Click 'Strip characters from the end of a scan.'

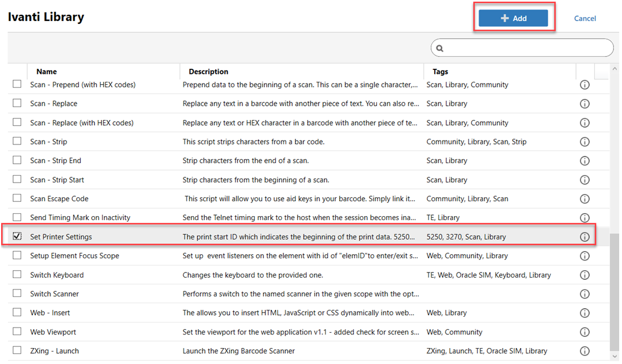[x=245, y=160]
